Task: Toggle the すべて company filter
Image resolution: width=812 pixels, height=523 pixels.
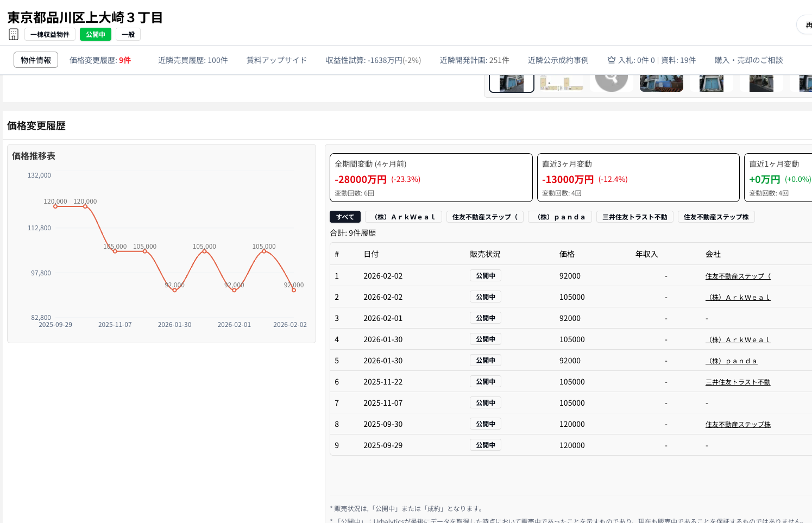Action: (345, 216)
